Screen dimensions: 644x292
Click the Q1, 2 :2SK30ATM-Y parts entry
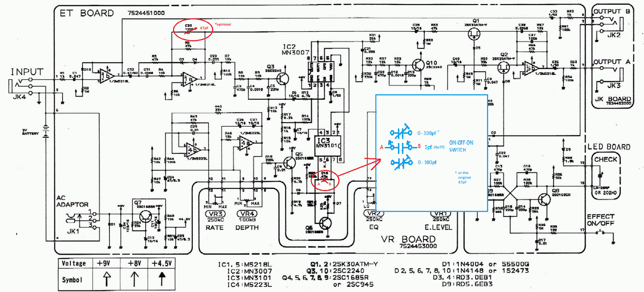[344, 264]
